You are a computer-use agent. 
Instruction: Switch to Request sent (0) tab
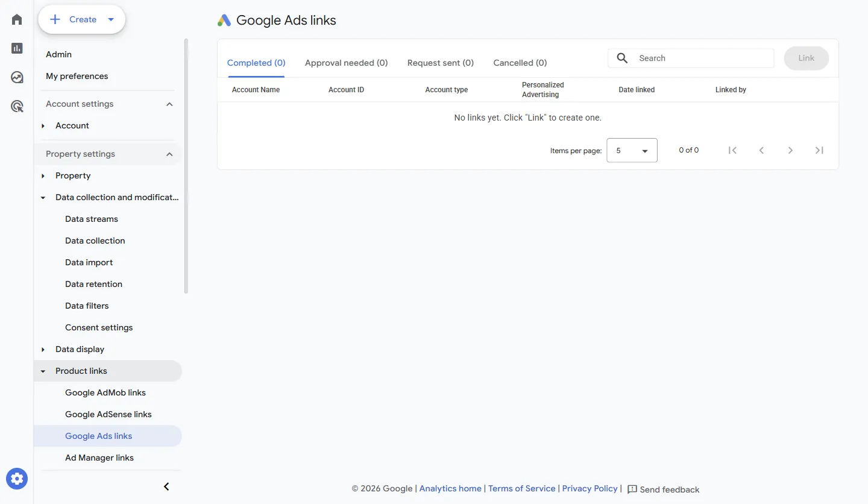click(x=441, y=63)
